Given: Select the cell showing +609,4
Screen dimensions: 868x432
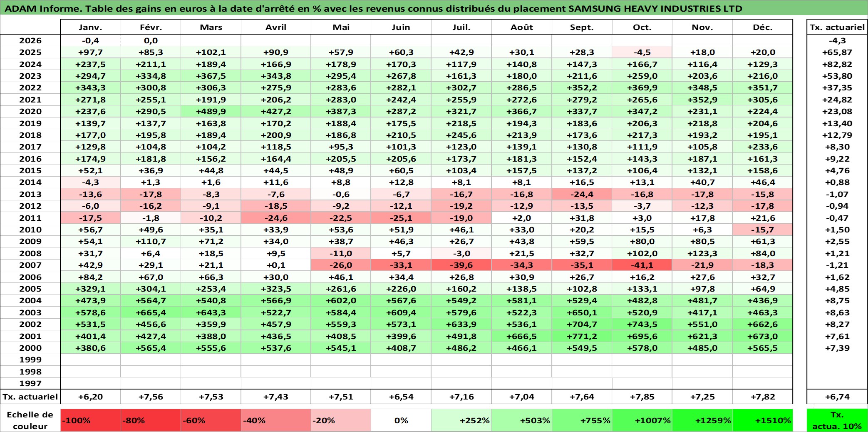Looking at the screenshot, I should [401, 312].
